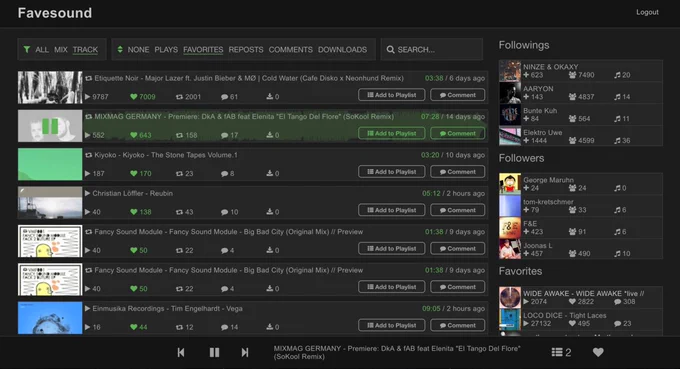This screenshot has height=369, width=680.
Task: Open the F&E follower avatar
Action: (x=510, y=228)
